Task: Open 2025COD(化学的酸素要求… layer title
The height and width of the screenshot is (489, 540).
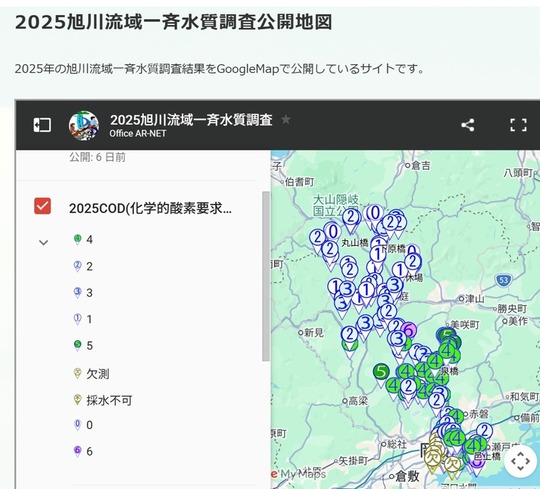Action: 150,208
